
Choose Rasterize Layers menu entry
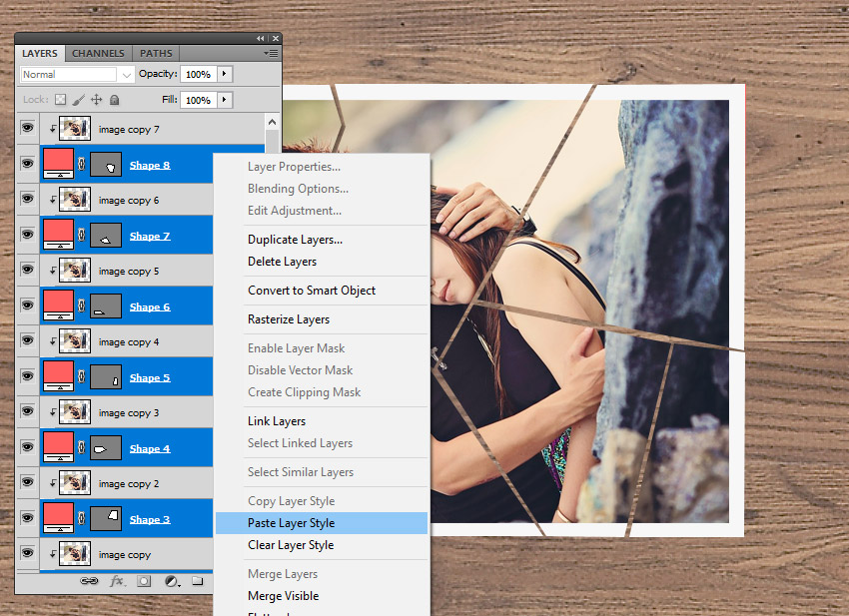click(x=322, y=319)
